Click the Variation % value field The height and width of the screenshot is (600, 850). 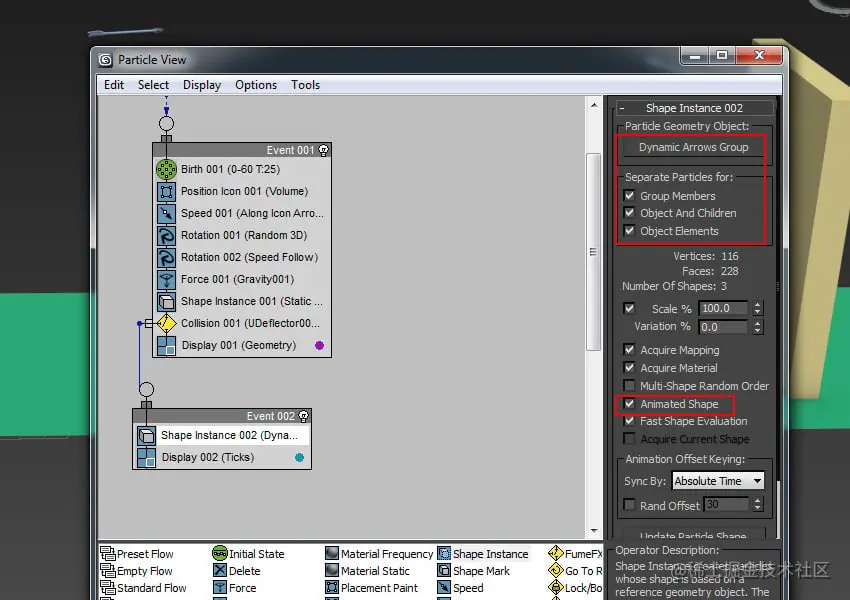[x=724, y=327]
